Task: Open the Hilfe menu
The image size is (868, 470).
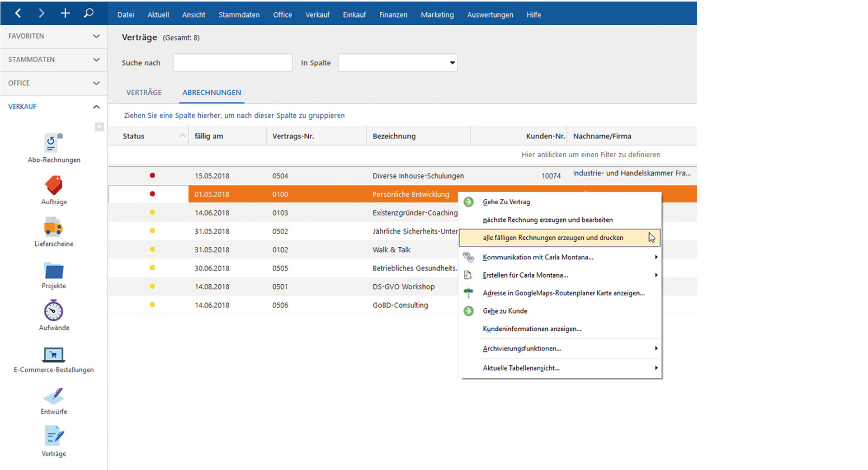Action: pyautogui.click(x=534, y=14)
